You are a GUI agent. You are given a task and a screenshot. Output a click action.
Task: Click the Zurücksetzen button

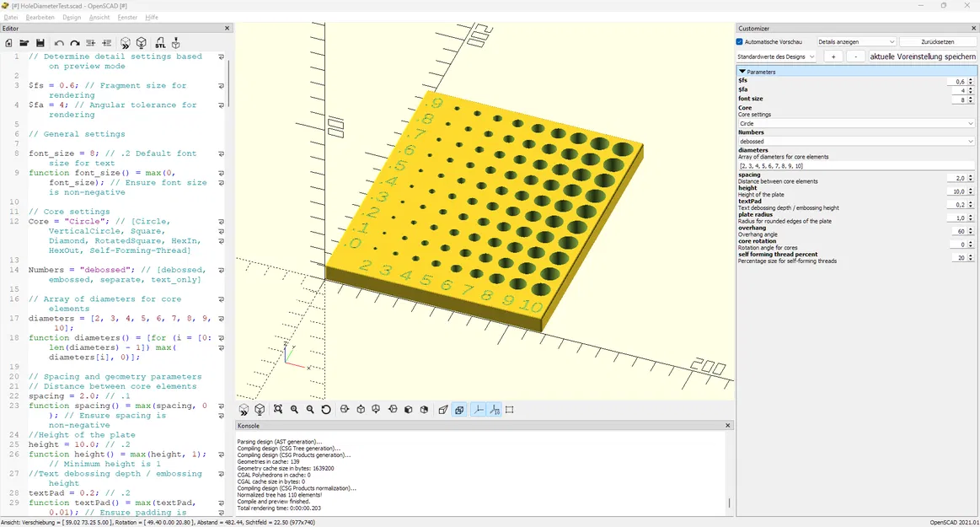[x=938, y=42]
